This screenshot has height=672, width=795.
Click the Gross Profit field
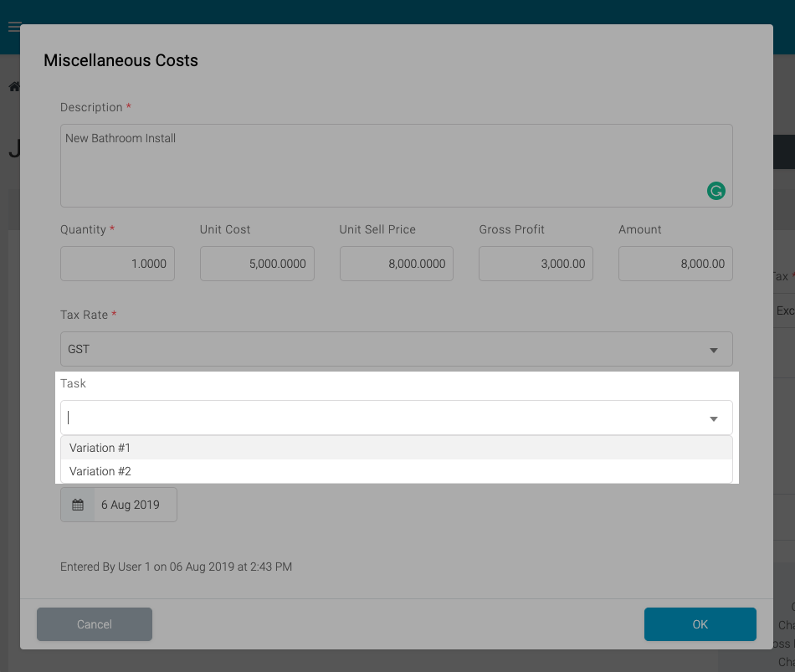(x=536, y=264)
